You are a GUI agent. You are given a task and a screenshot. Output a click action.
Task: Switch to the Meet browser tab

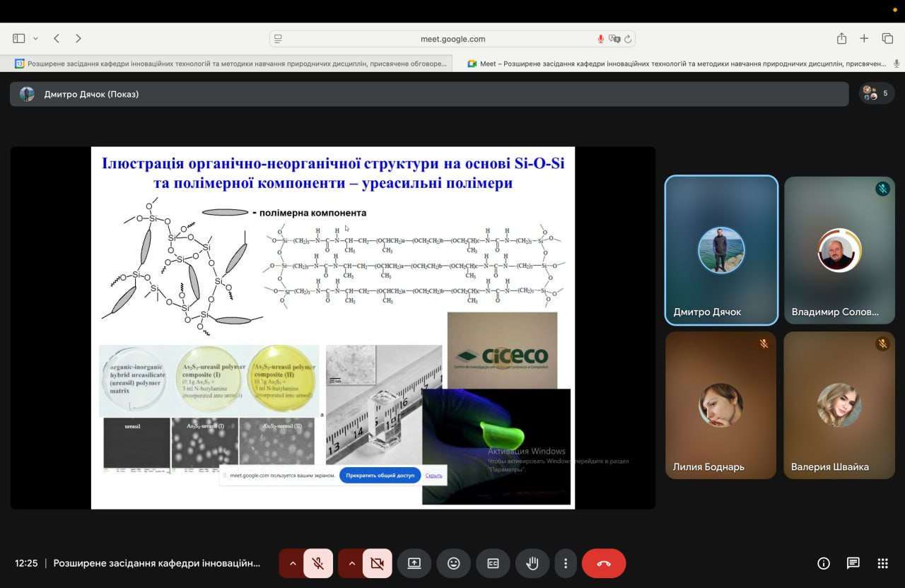[677, 64]
